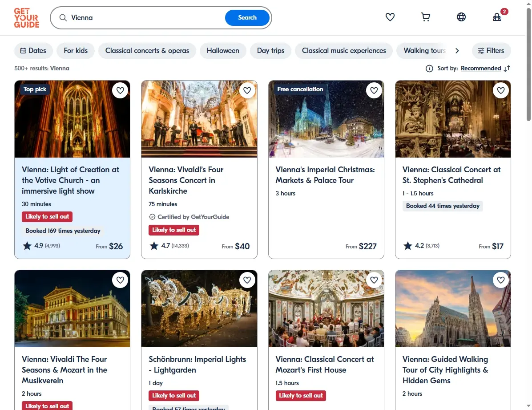Click Stephansdom sunset exterior image
Image resolution: width=532 pixels, height=410 pixels.
[x=453, y=309]
